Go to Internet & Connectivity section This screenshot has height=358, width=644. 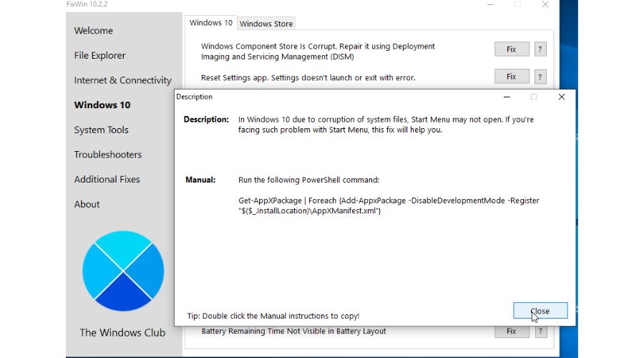[x=122, y=80]
